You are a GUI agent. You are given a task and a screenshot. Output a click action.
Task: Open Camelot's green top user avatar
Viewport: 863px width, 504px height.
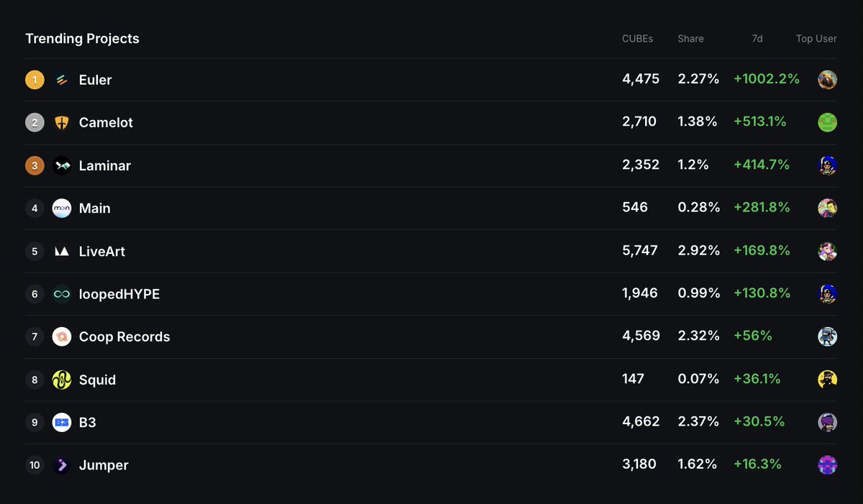click(827, 123)
